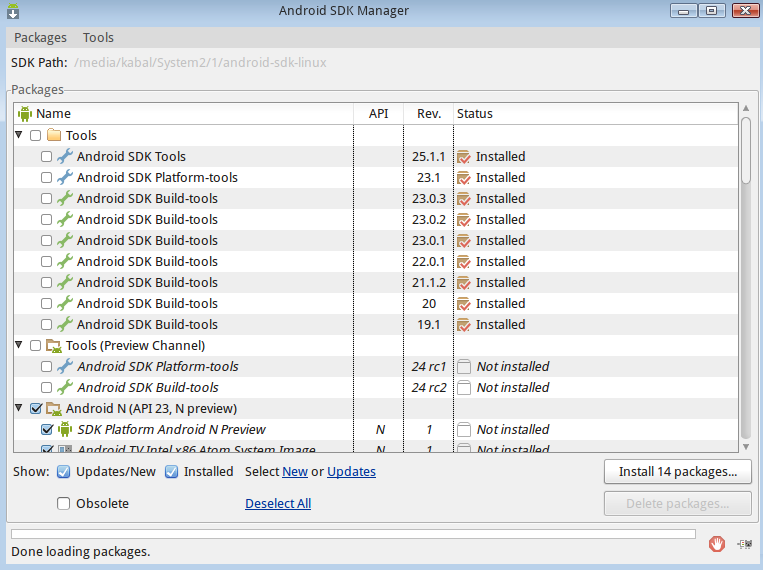Click Install 14 packages button
This screenshot has height=570, width=763.
pyautogui.click(x=677, y=471)
